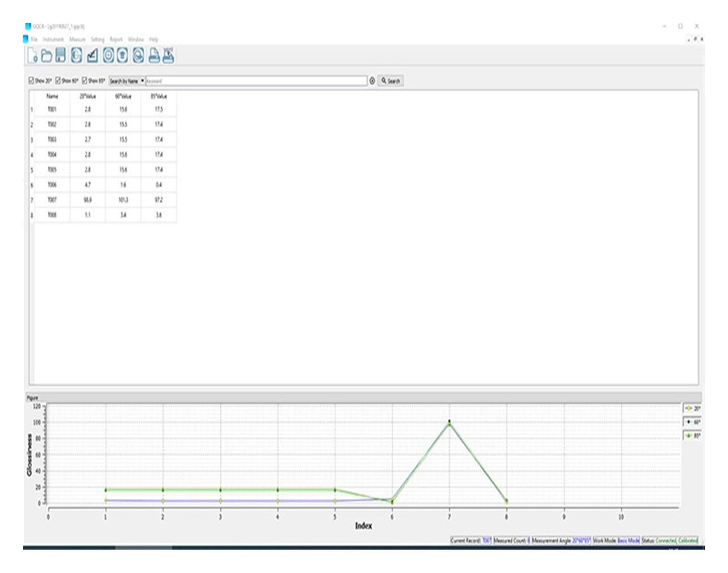Click the 0.4 value in row T006
This screenshot has height=573, width=728.
(x=159, y=185)
